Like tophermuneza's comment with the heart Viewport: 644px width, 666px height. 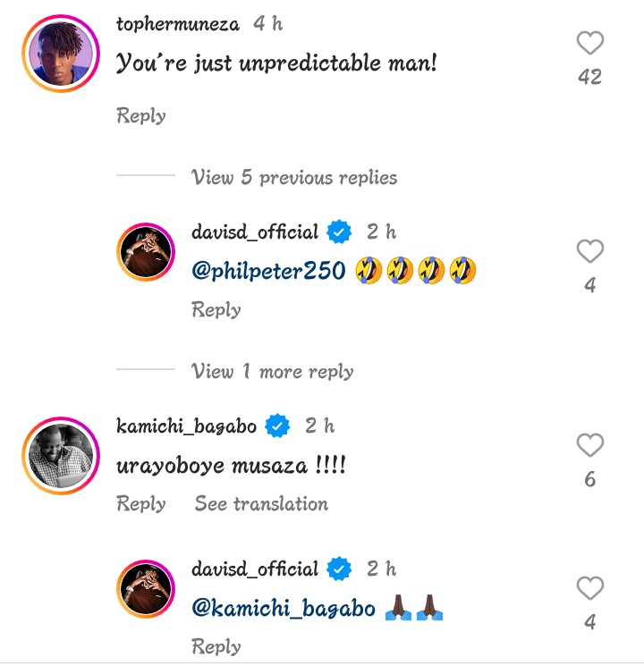(589, 43)
